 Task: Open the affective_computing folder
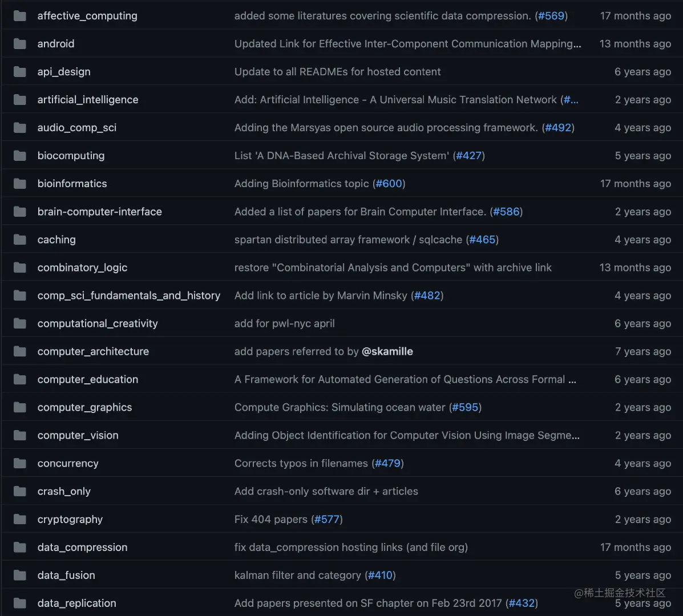87,16
